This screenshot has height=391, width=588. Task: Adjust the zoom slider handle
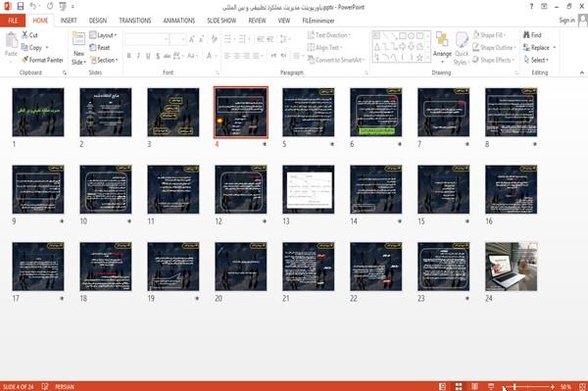[x=514, y=386]
